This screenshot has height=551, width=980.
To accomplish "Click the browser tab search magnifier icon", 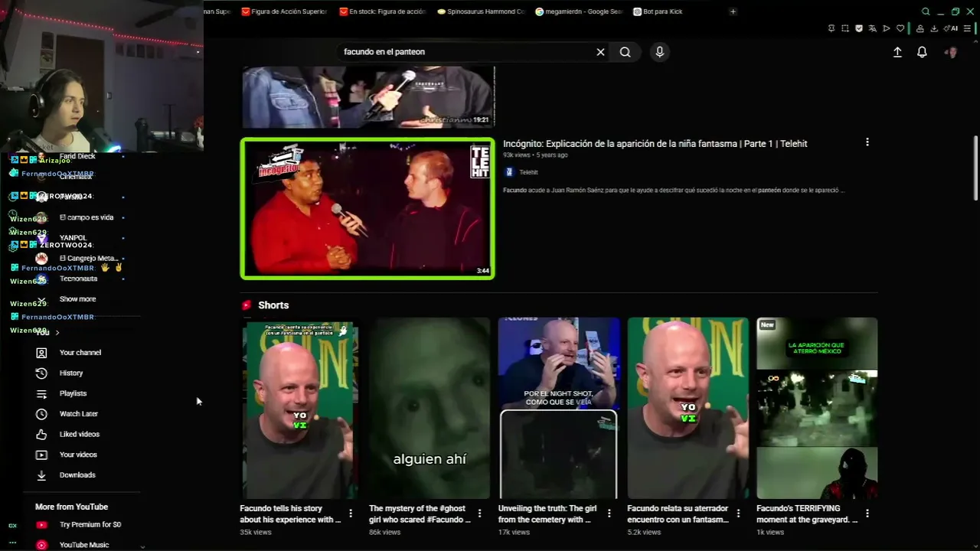I will click(x=926, y=11).
